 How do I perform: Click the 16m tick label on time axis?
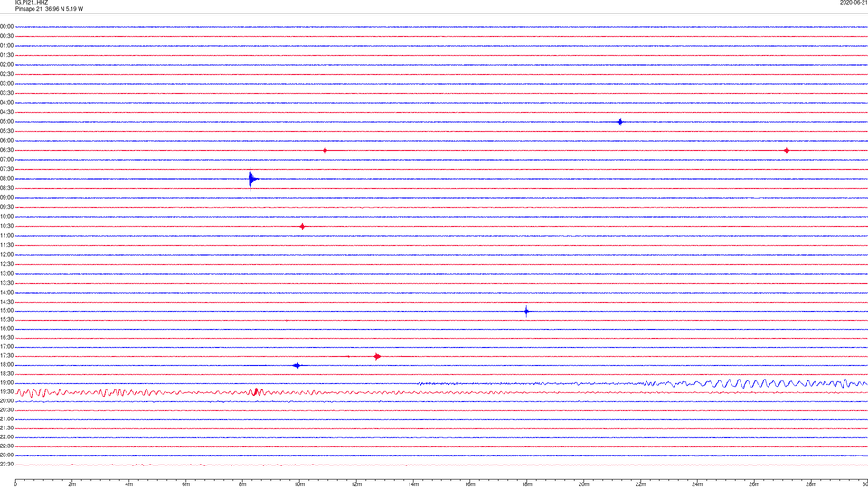[x=470, y=484]
